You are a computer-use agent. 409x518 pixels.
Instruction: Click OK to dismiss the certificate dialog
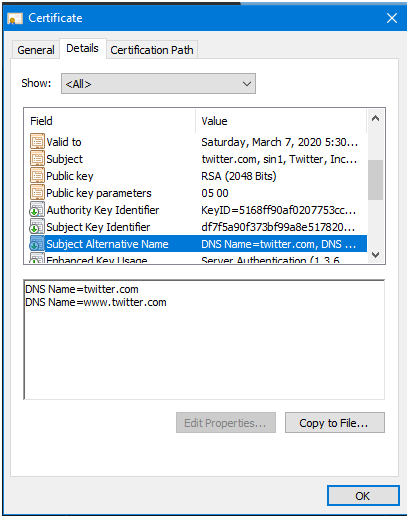coord(363,496)
